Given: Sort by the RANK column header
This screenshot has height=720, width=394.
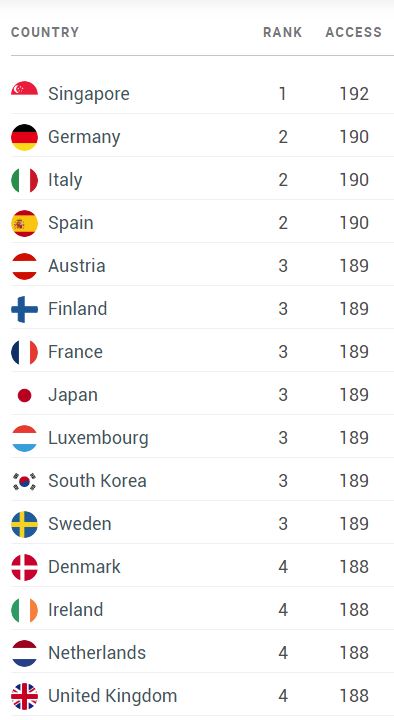Looking at the screenshot, I should coord(282,32).
